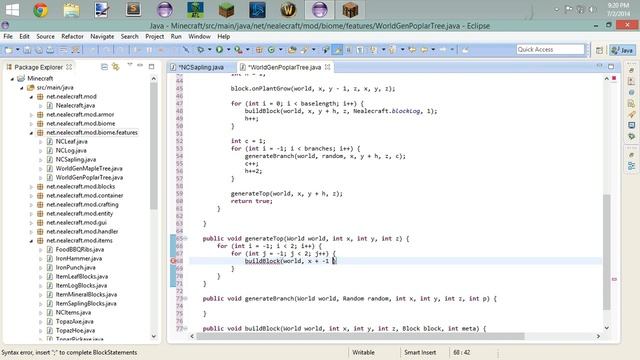Screen dimensions: 640x360
Task: Open Sublime Text from the taskbar
Action: click(x=133, y=10)
